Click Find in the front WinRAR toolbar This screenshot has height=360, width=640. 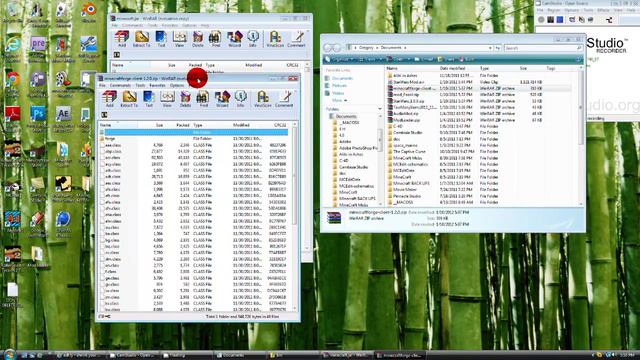(203, 99)
